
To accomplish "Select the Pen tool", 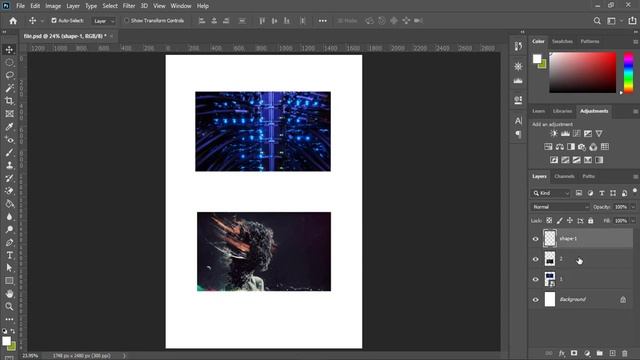I will point(9,242).
